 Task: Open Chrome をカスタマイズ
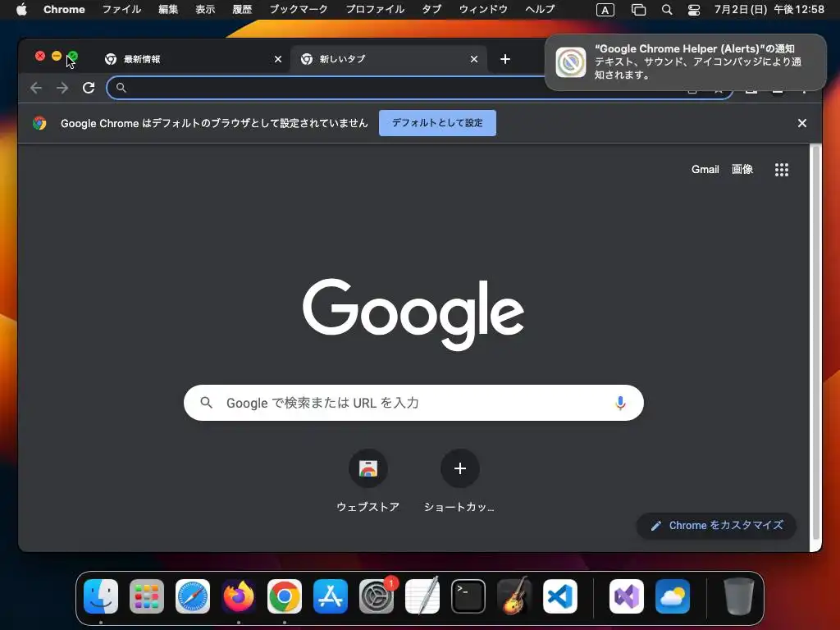[x=716, y=526]
